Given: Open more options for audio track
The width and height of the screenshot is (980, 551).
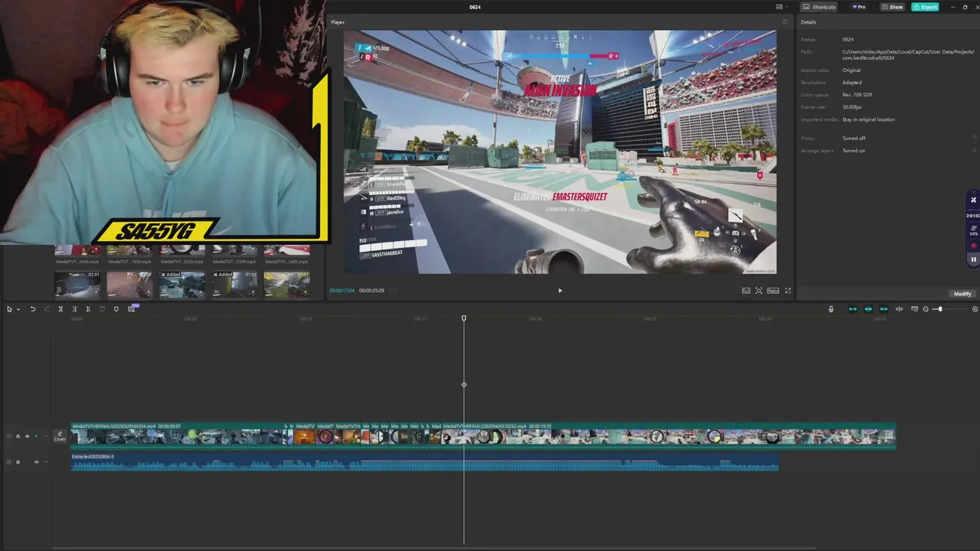Looking at the screenshot, I should tap(45, 461).
